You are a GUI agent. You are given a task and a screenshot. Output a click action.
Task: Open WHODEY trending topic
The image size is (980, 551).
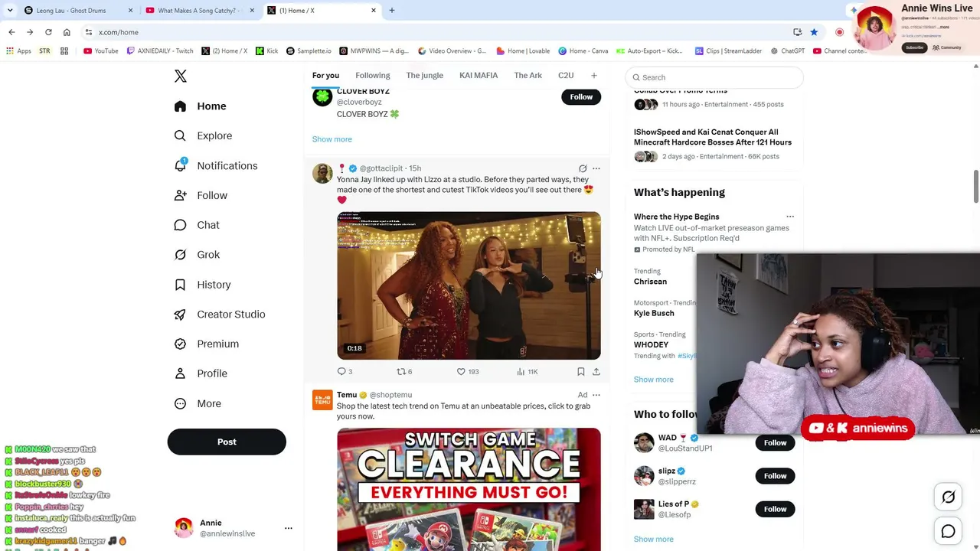pyautogui.click(x=652, y=344)
